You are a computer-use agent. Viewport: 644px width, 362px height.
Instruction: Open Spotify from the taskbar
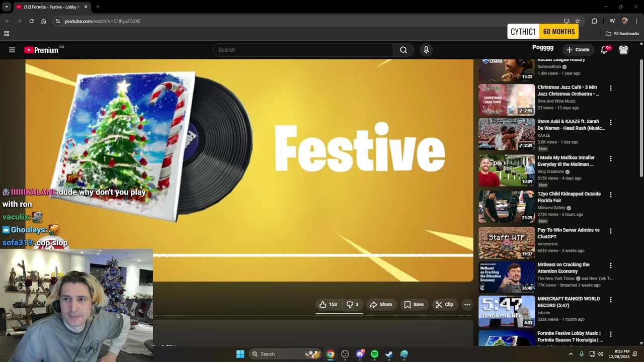[374, 354]
